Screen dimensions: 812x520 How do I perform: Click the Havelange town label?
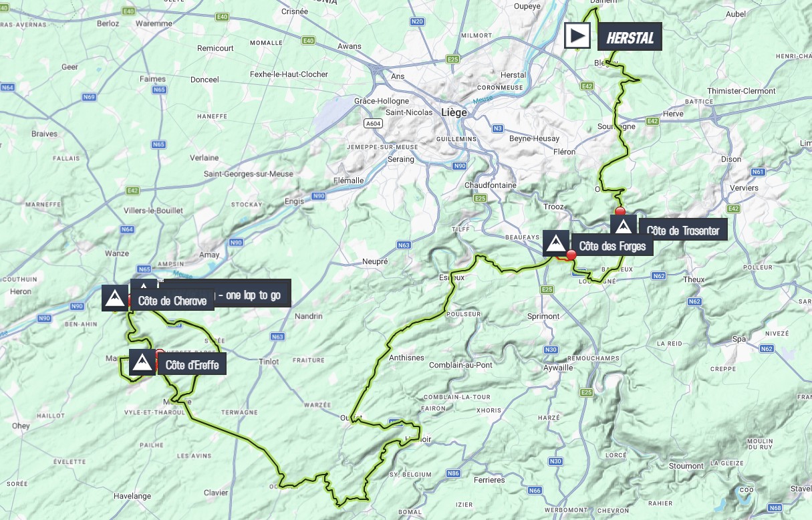point(132,496)
